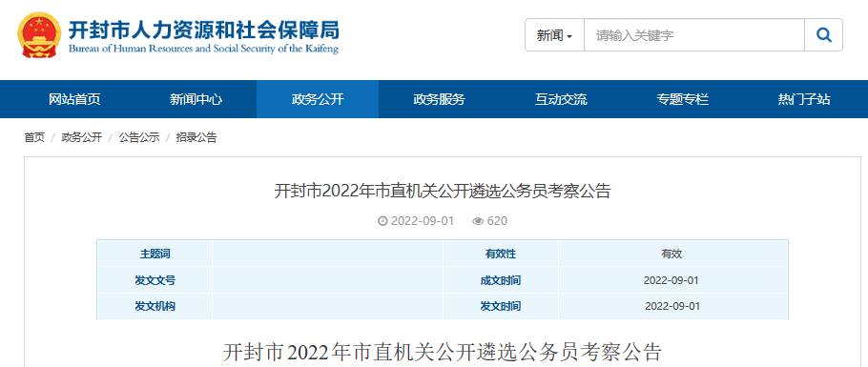
Task: Click the 开封市人力资源和社会保障局 site title
Action: [204, 30]
